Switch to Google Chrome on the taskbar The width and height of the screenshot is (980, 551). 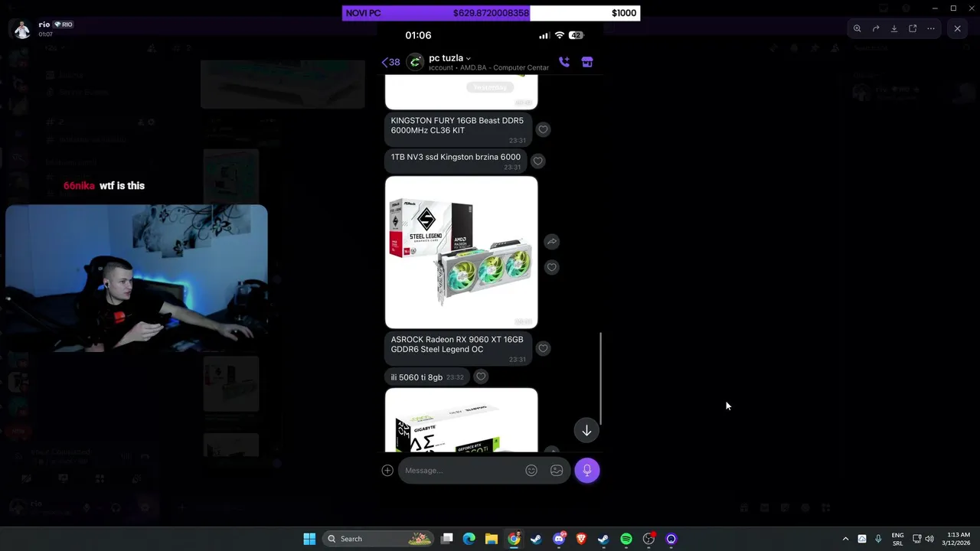coord(514,539)
